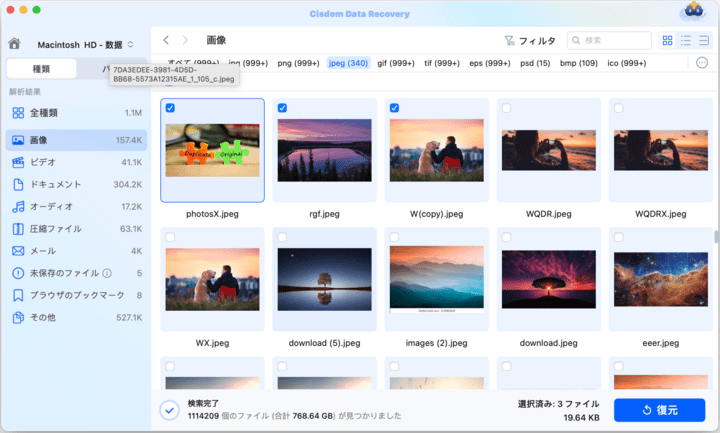
Task: Check the WX.jpeg checkbox
Action: point(170,237)
